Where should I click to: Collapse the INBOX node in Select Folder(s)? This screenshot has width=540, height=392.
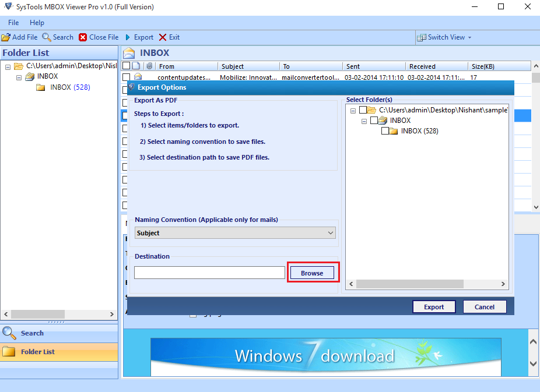pyautogui.click(x=364, y=121)
